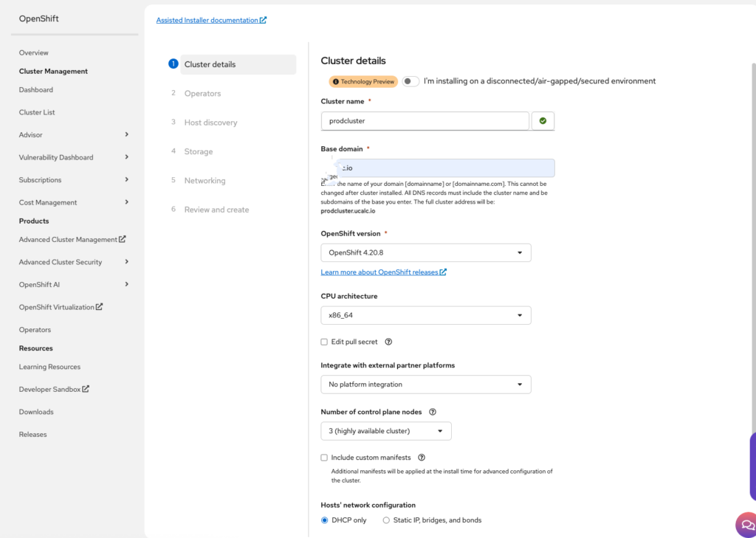The width and height of the screenshot is (756, 538).
Task: Select the Operators wizard step
Action: coord(202,94)
